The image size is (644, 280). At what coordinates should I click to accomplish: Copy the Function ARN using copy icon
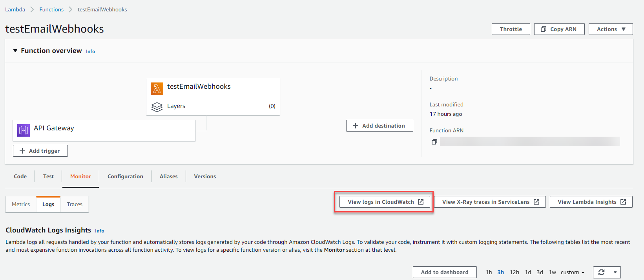pos(434,142)
